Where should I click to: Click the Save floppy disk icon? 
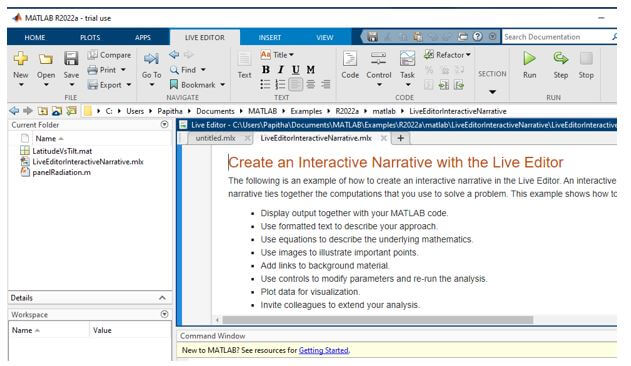point(71,59)
